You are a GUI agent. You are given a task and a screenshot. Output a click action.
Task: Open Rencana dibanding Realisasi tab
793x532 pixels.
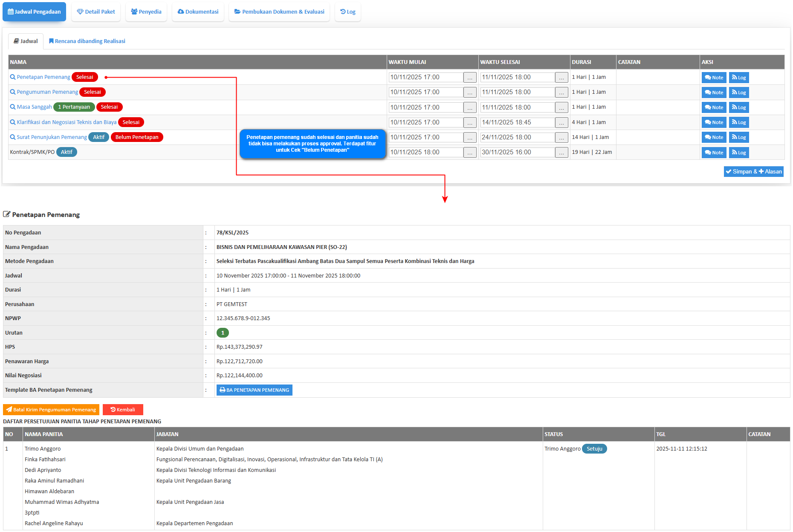click(x=87, y=41)
